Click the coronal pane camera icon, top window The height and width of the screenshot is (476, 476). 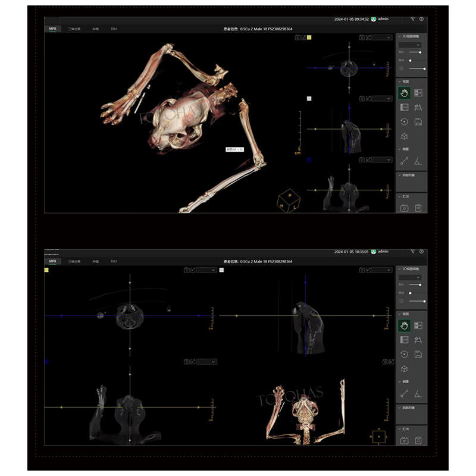[362, 159]
